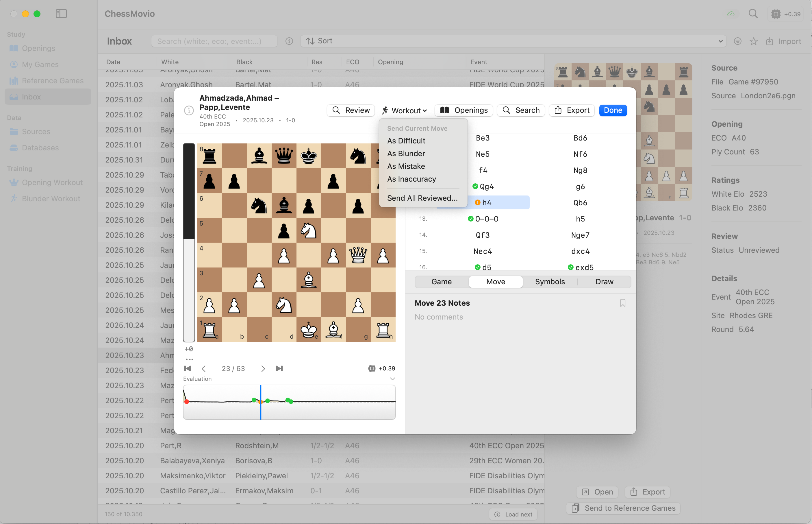Collapse the Evaluation graph chevron
The image size is (812, 524).
[x=392, y=379]
